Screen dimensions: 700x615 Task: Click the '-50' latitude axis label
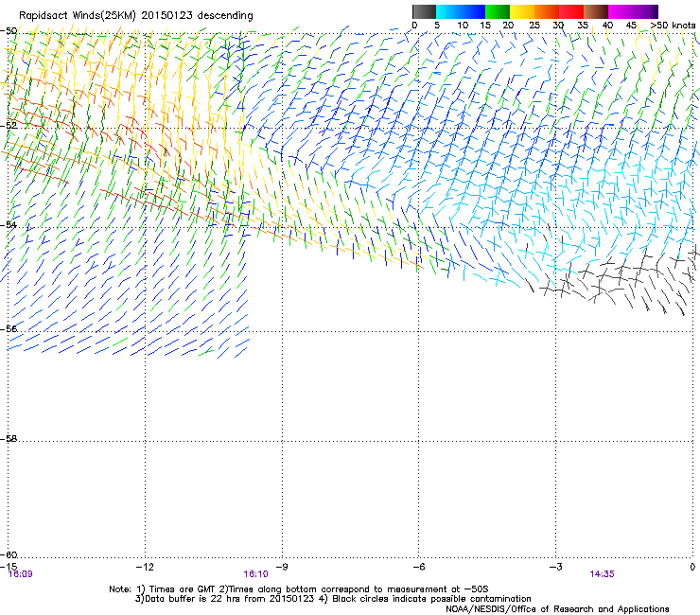(9, 31)
